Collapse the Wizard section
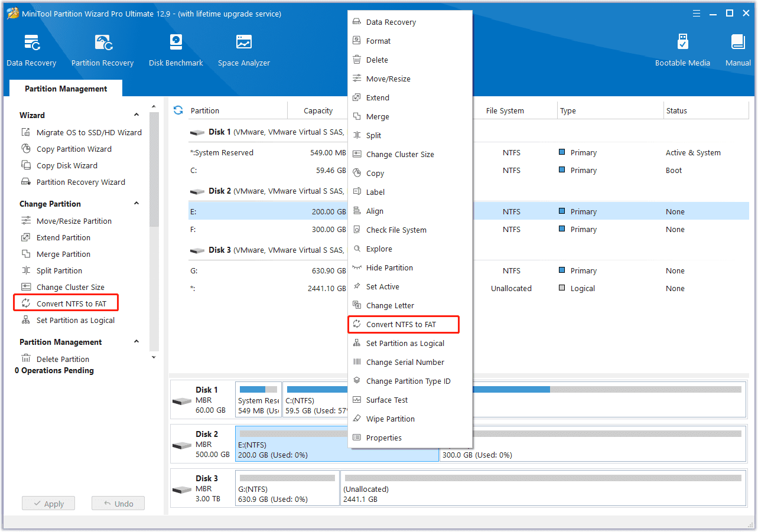758x532 pixels. (x=136, y=115)
